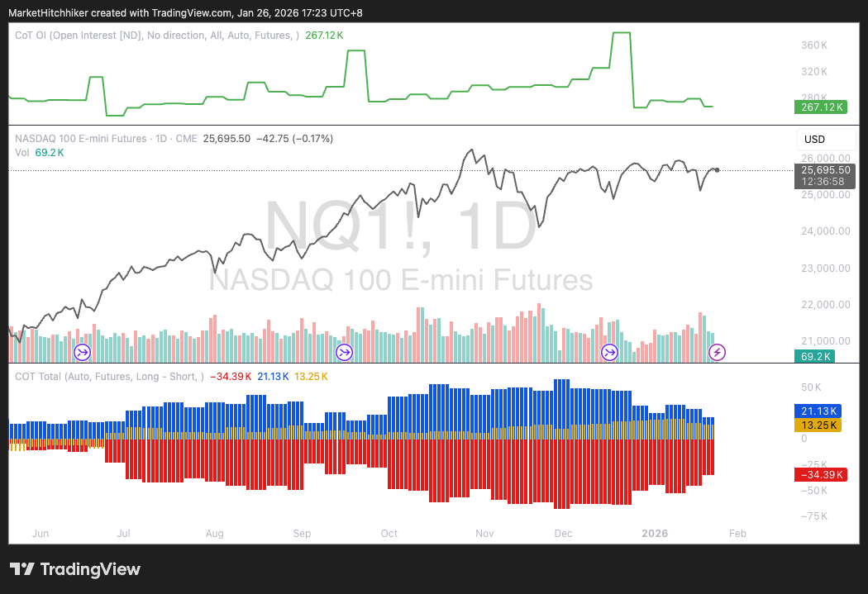
Task: Click the bold 2026 time axis label
Action: 655,533
